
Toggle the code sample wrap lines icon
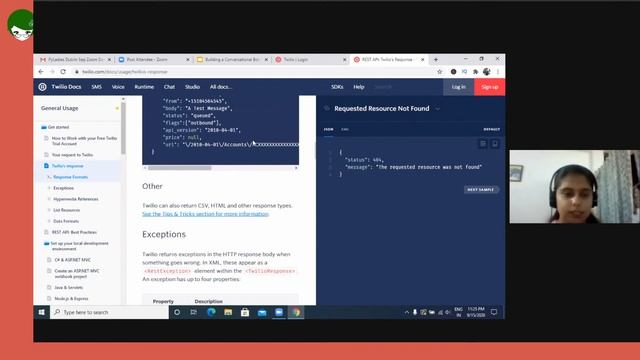pos(483,144)
